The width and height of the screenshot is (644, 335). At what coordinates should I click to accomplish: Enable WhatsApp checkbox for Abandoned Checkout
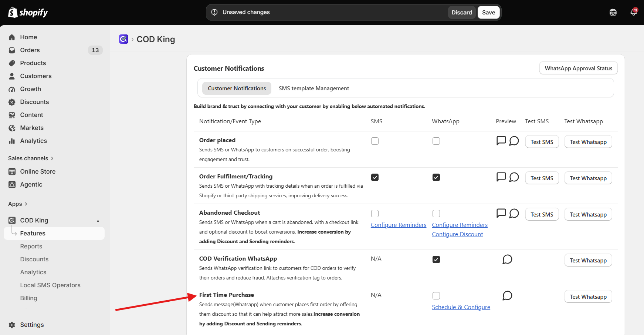pyautogui.click(x=436, y=214)
